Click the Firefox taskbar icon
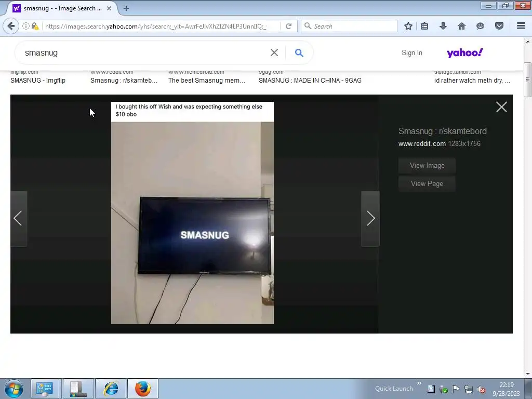Screen dimensions: 532x399 tap(142, 389)
